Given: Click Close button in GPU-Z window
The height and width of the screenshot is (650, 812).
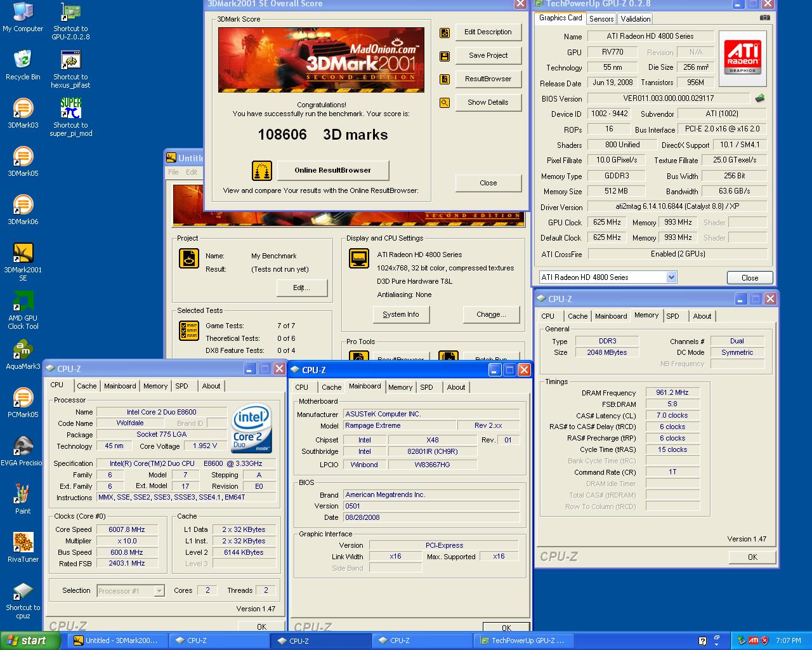Looking at the screenshot, I should click(x=750, y=278).
